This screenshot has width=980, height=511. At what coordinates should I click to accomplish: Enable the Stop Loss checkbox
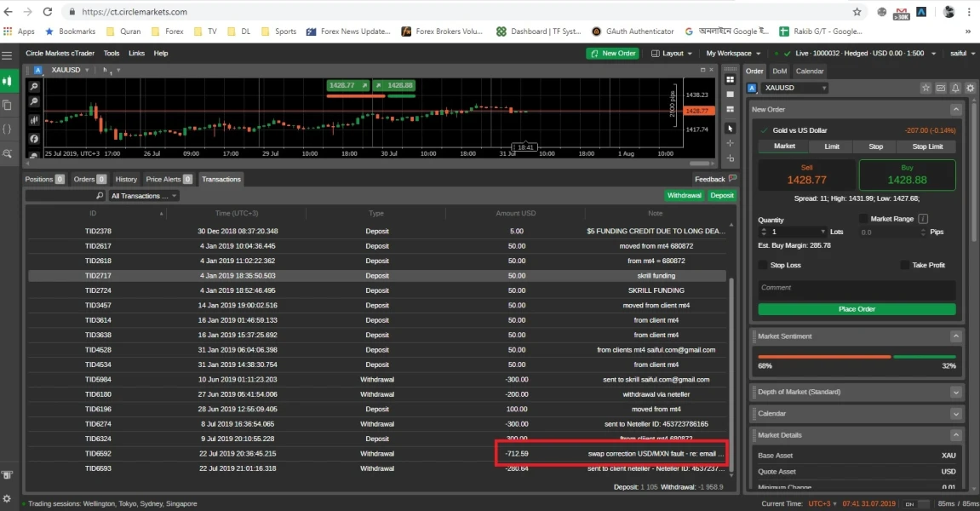pyautogui.click(x=763, y=265)
